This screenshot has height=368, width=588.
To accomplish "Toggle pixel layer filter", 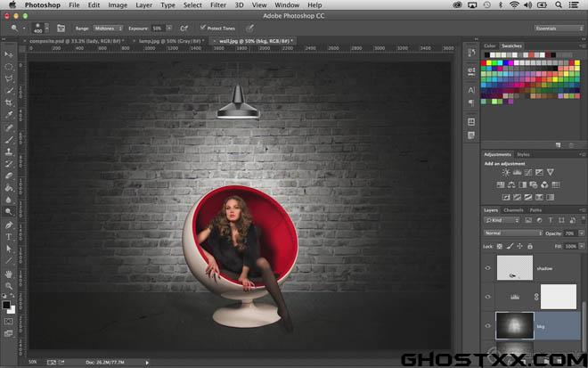I will [528, 220].
